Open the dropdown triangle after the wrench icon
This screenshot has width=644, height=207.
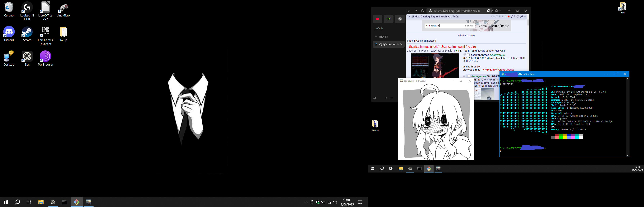tap(525, 17)
